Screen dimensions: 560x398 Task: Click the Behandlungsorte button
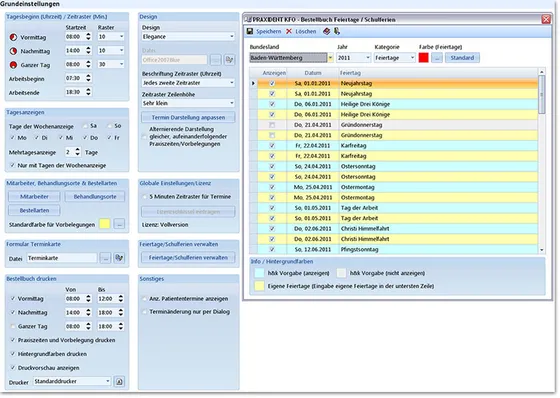point(95,196)
